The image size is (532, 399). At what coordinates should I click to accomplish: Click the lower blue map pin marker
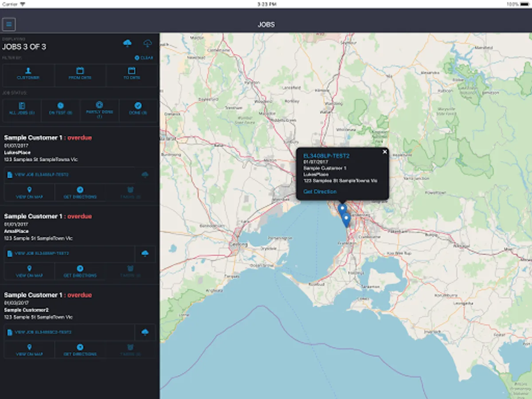coord(346,219)
